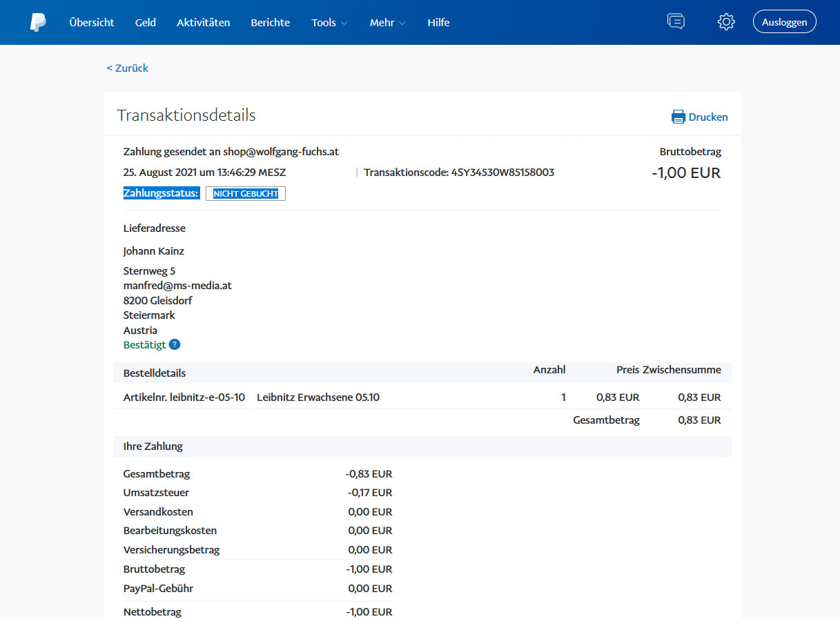Click the help icon next to Bestätigt
This screenshot has width=840, height=619.
click(175, 345)
